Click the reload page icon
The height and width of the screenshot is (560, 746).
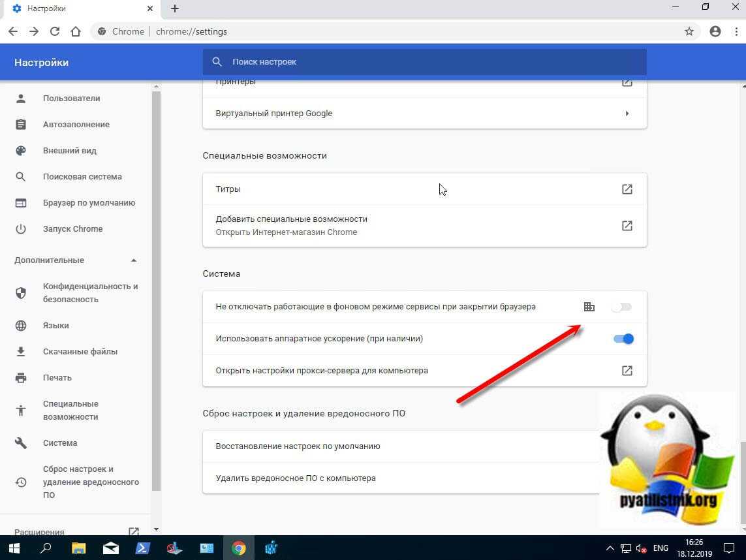click(x=55, y=31)
